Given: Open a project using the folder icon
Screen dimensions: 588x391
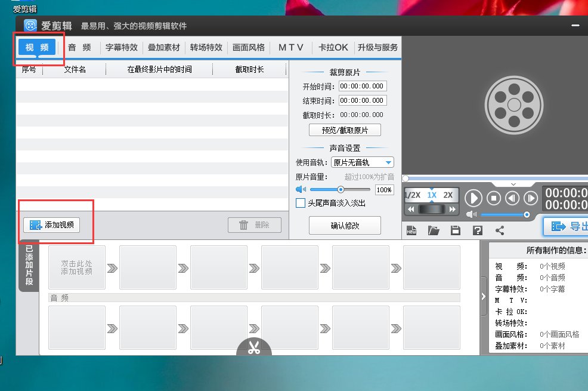Looking at the screenshot, I should pos(433,230).
